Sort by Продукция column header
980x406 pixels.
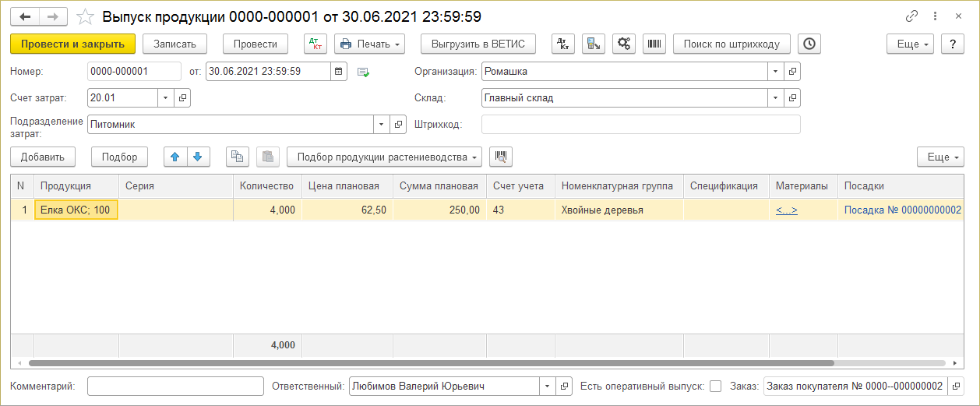(76, 185)
